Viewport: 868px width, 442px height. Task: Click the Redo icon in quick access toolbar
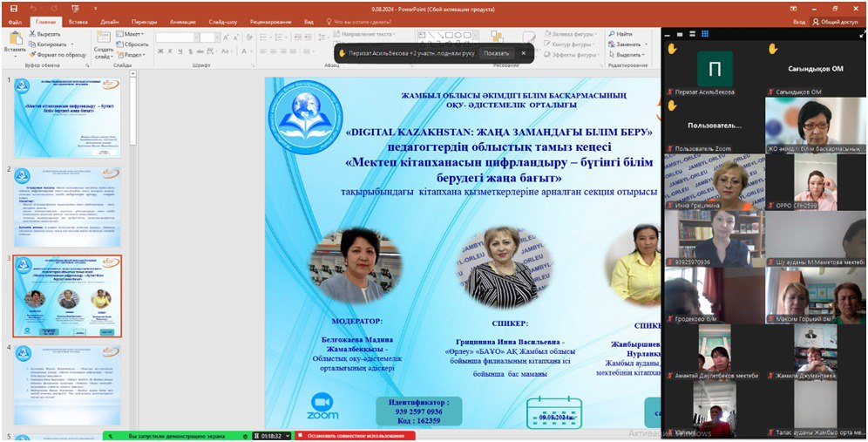point(54,9)
